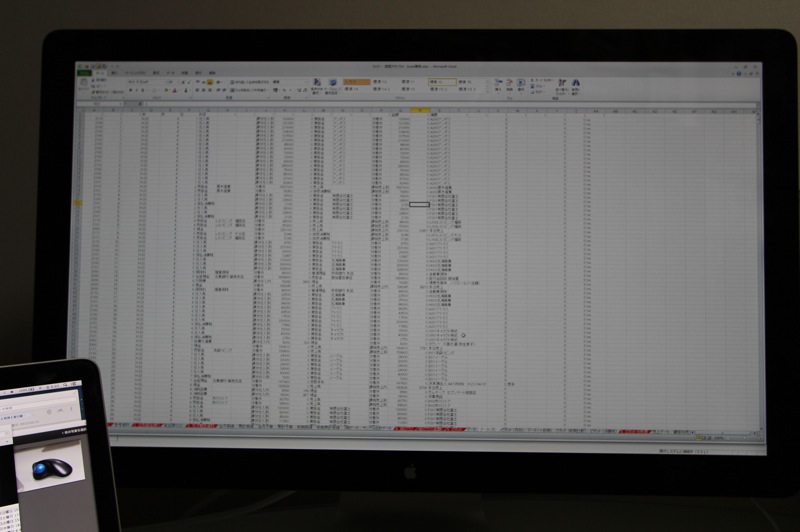The width and height of the screenshot is (800, 532).
Task: Click the Wrap Text command
Action: pos(251,82)
